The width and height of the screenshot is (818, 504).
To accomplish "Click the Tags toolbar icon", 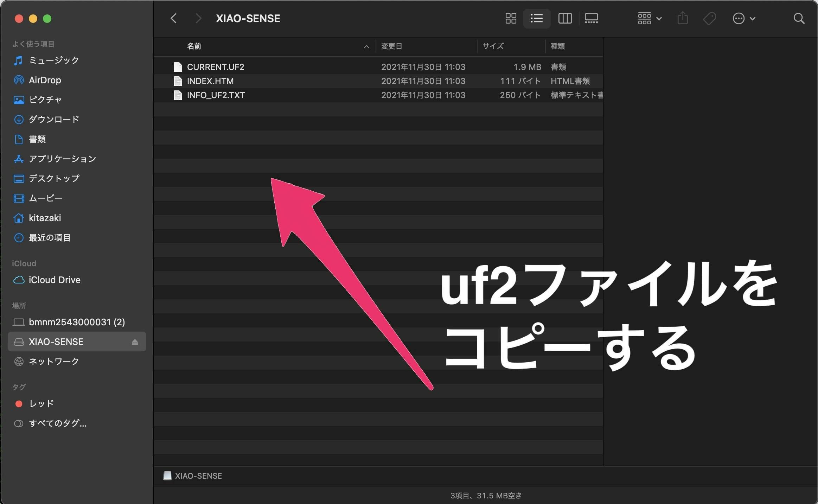I will click(709, 18).
